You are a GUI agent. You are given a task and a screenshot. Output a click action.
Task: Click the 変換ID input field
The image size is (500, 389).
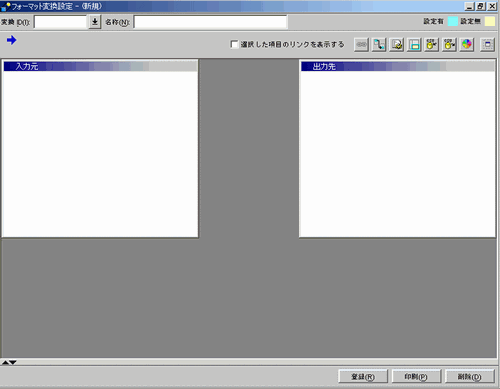point(60,22)
